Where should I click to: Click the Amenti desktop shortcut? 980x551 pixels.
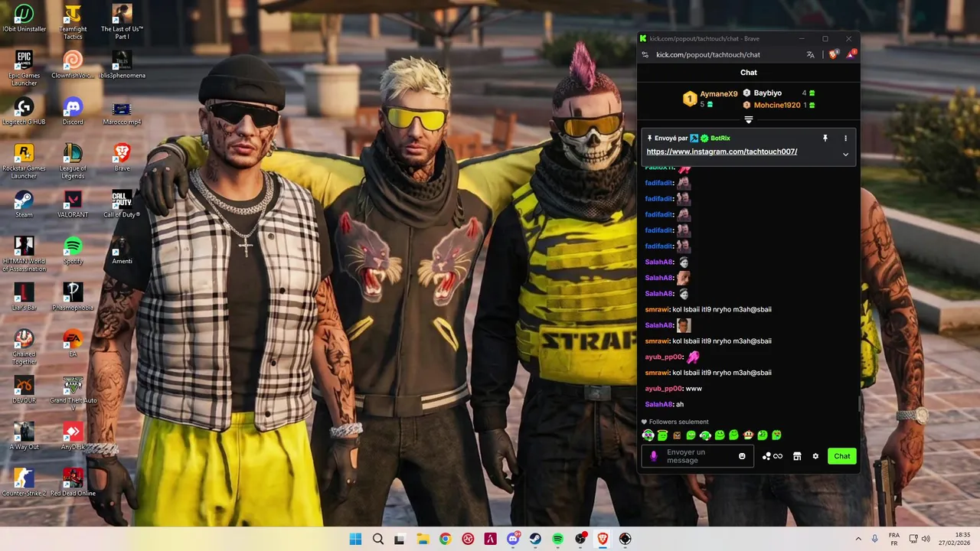[122, 250]
